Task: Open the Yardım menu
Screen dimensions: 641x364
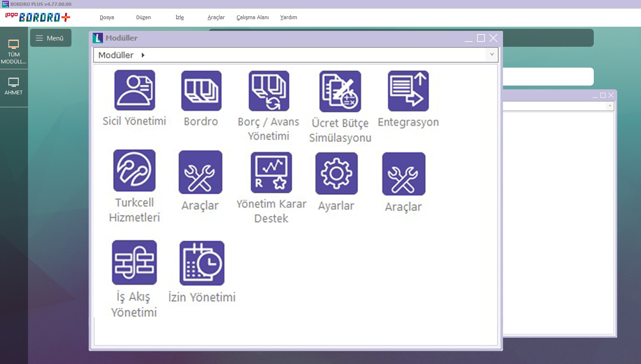Action: pyautogui.click(x=288, y=18)
